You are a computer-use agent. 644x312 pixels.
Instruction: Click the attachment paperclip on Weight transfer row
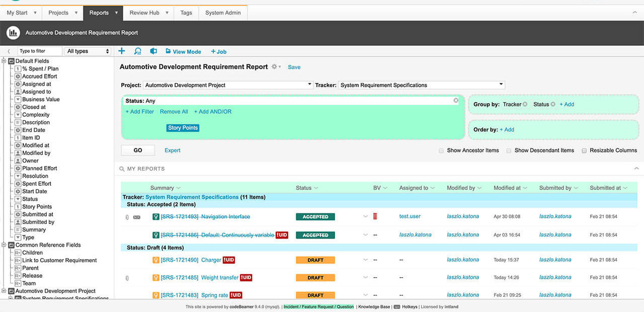127,278
